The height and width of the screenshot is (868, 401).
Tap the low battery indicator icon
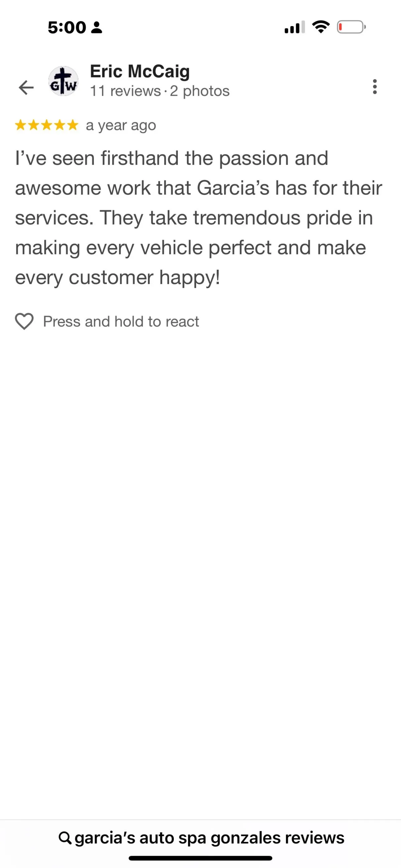(351, 27)
